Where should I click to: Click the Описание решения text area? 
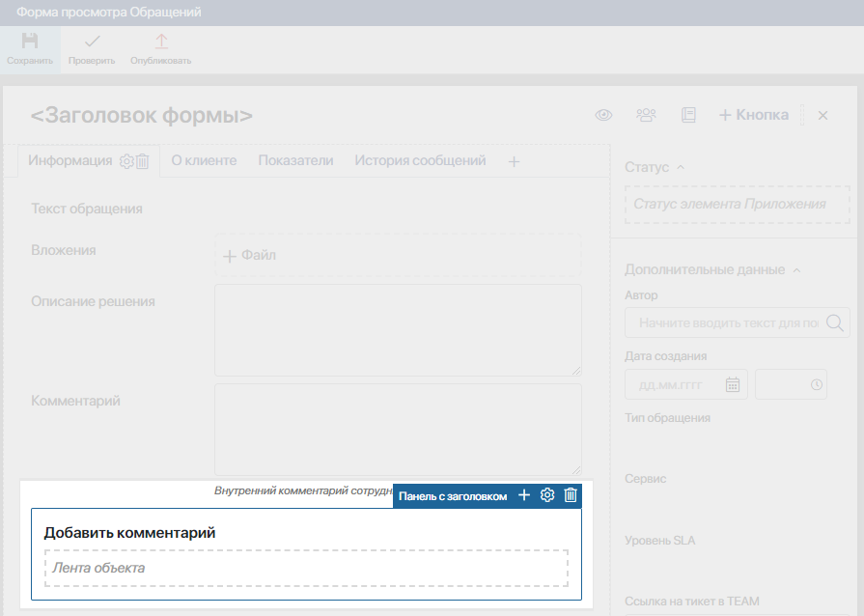(x=398, y=330)
